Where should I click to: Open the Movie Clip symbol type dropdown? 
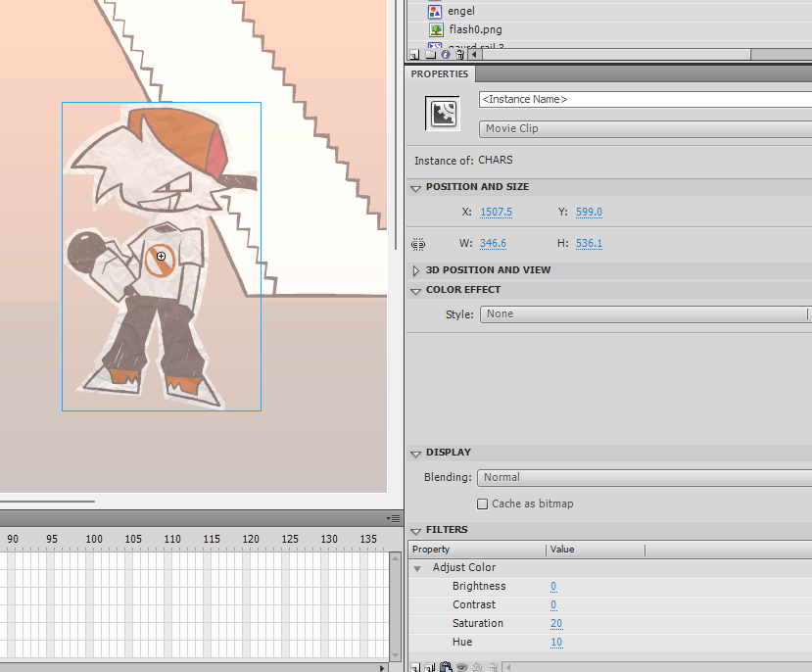645,129
